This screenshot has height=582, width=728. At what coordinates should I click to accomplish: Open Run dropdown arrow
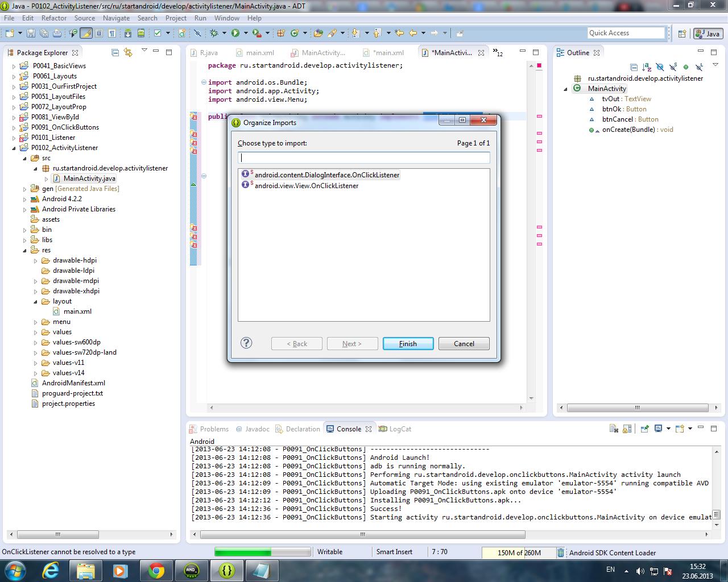[x=246, y=33]
